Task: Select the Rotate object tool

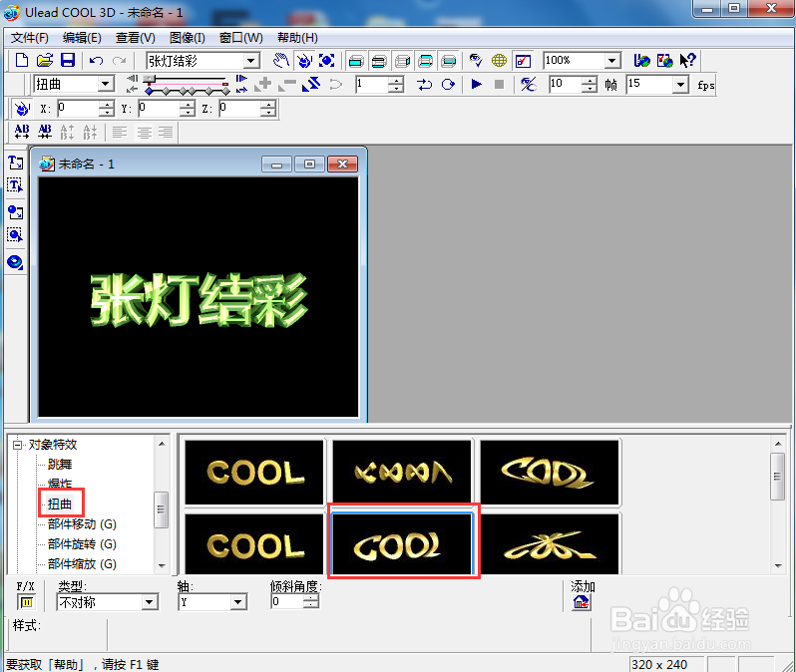Action: 304,61
